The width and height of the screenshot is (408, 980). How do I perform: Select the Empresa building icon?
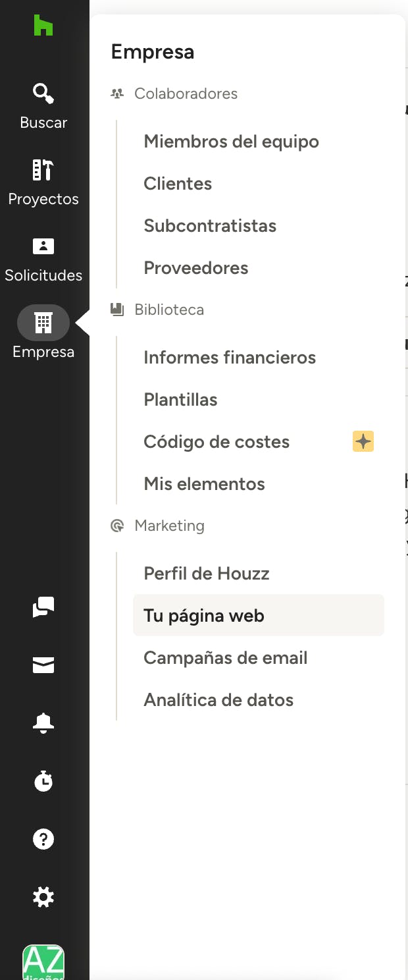pos(43,323)
